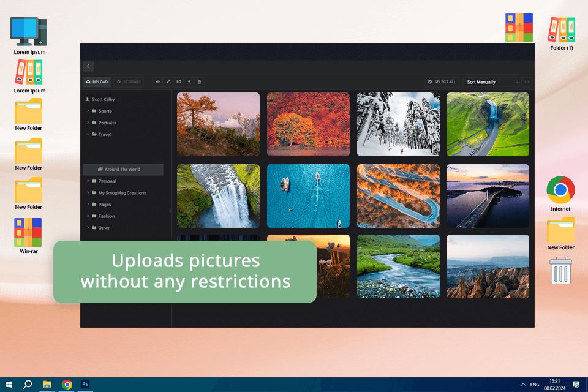
Task: Open the rocky desert formations photo
Action: (488, 266)
